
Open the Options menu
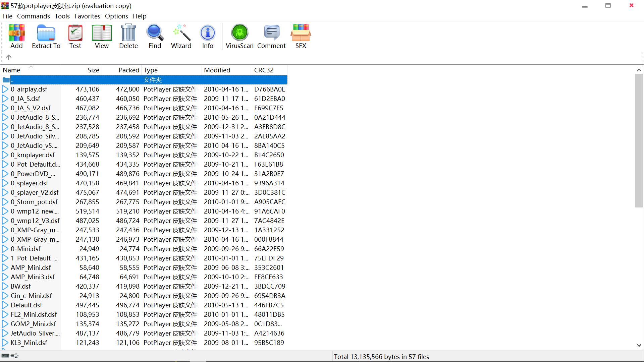coord(116,16)
